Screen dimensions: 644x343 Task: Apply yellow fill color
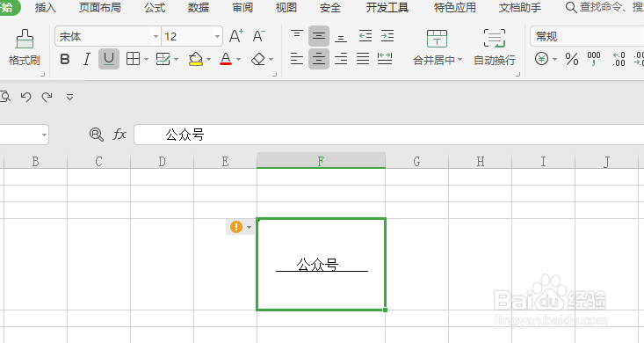click(196, 59)
